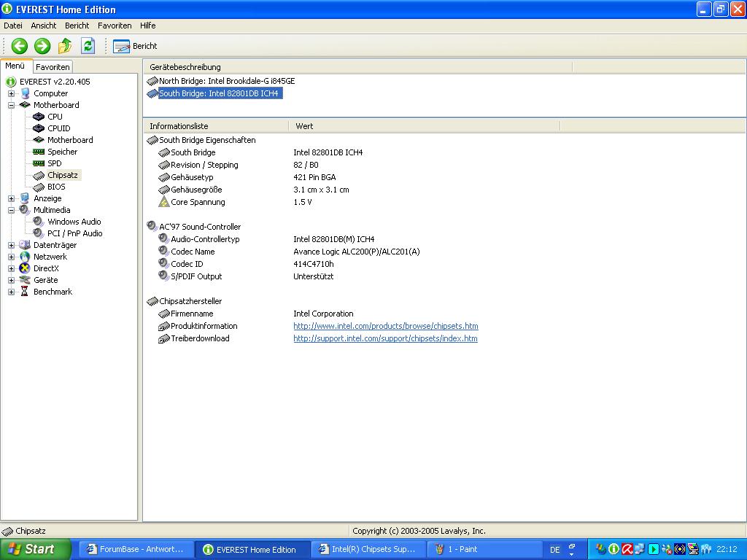This screenshot has height=560, width=747.
Task: Click the Computer icon in tree
Action: 25,93
